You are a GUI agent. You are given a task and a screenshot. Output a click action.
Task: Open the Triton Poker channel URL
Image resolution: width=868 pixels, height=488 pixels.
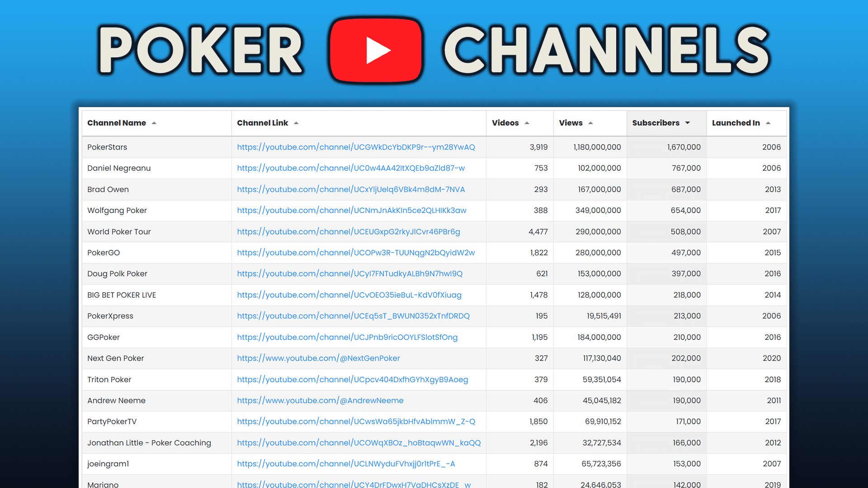[353, 380]
